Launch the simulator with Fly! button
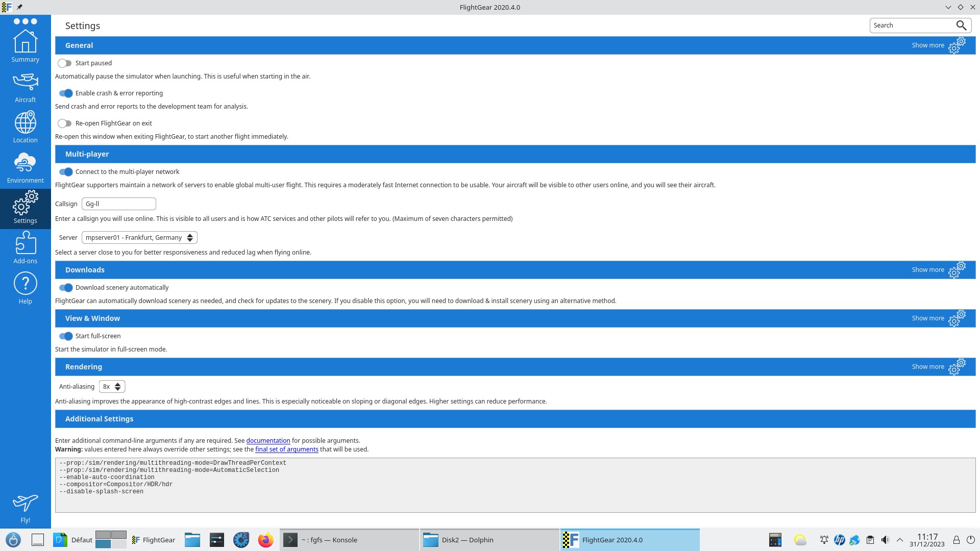Image resolution: width=980 pixels, height=551 pixels. (x=25, y=509)
